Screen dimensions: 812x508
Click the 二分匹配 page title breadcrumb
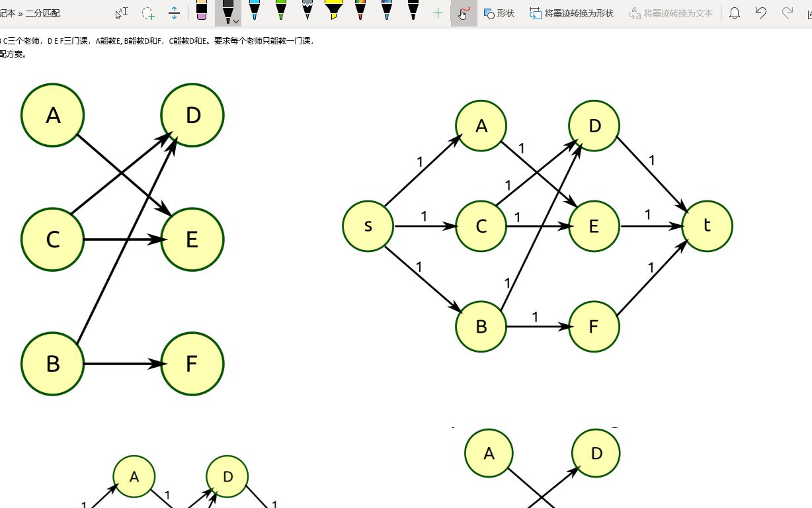[x=42, y=13]
